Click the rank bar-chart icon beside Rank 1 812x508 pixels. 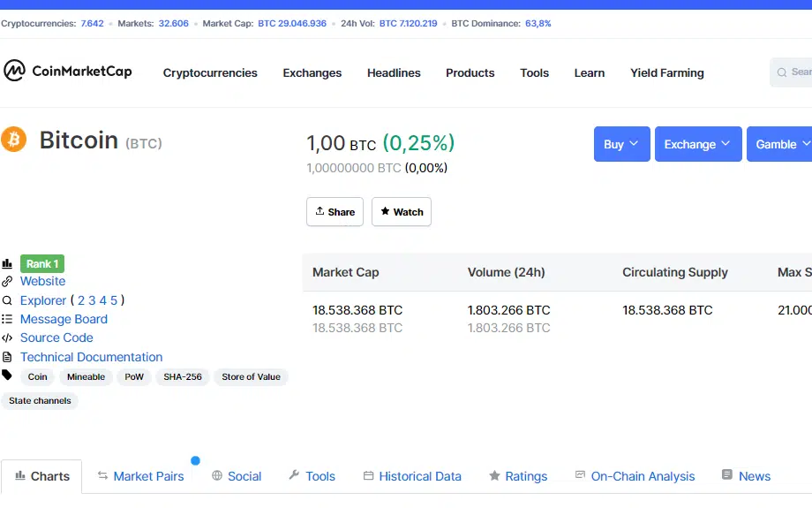pyautogui.click(x=7, y=263)
